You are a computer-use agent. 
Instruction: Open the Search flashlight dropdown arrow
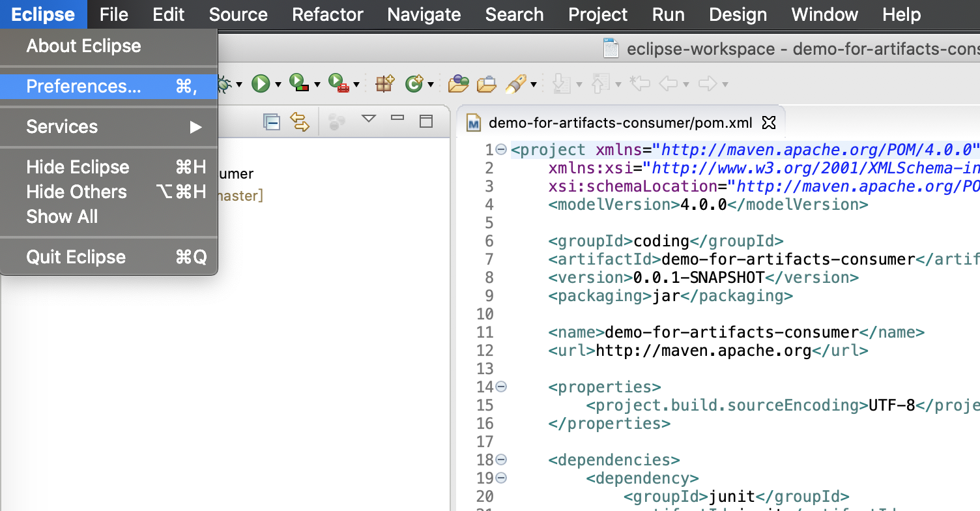534,85
